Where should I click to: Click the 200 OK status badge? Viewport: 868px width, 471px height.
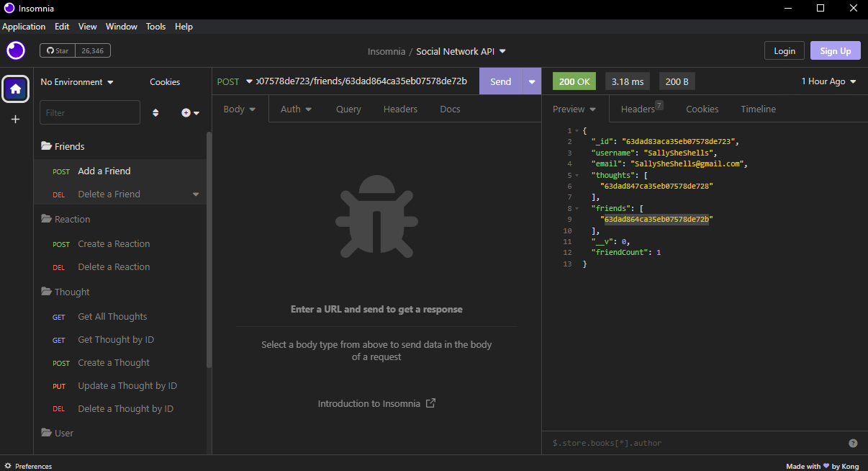[574, 81]
